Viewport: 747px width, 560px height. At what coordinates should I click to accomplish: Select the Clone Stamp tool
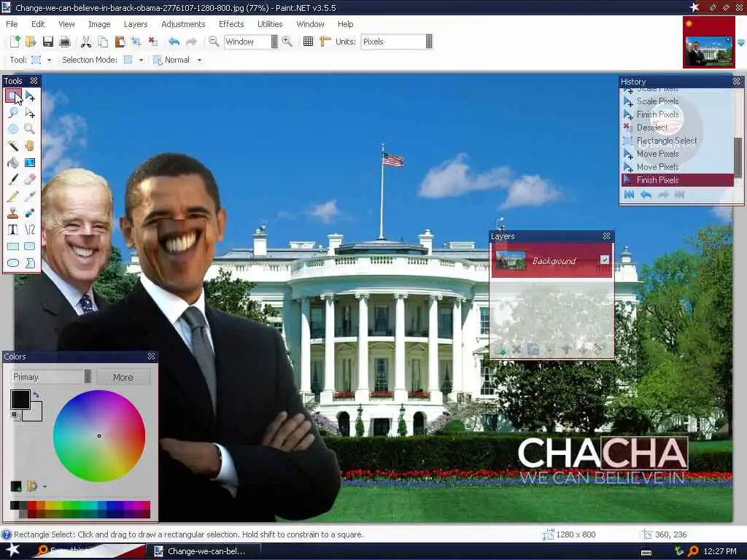point(13,213)
